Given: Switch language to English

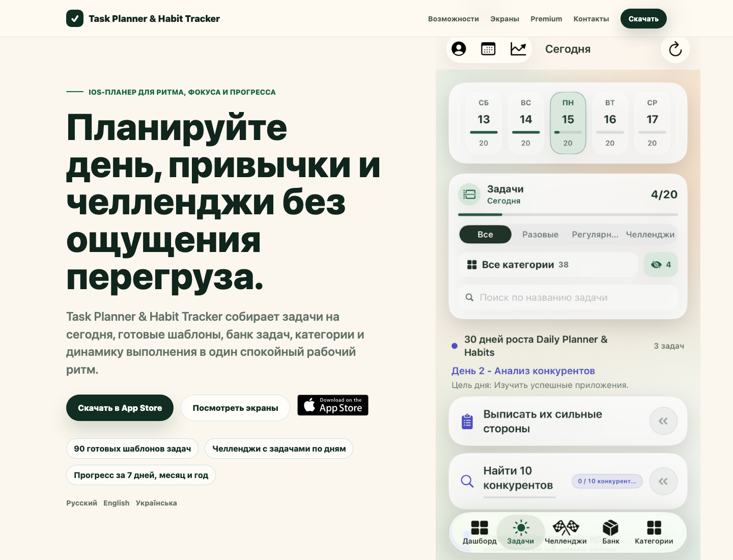Looking at the screenshot, I should tap(116, 503).
